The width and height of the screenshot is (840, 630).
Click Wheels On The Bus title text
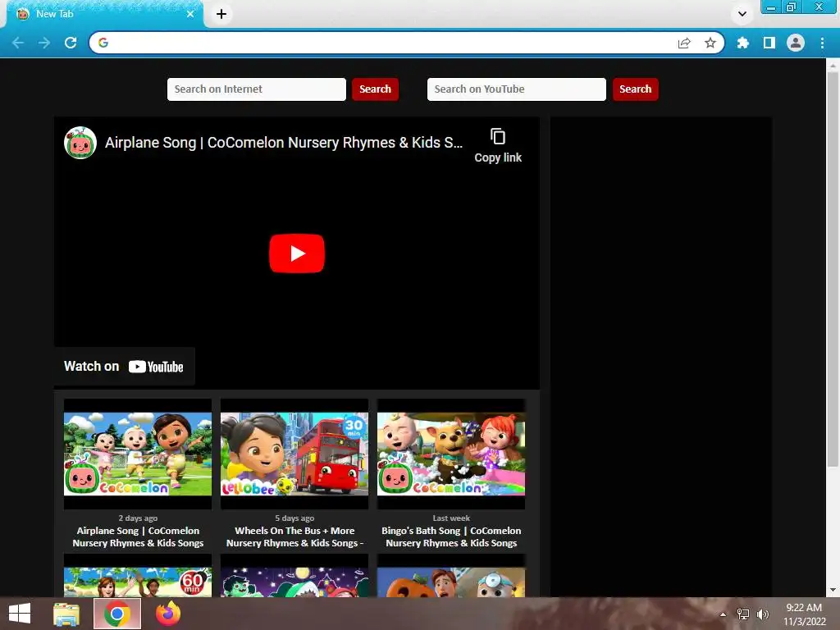pyautogui.click(x=294, y=536)
